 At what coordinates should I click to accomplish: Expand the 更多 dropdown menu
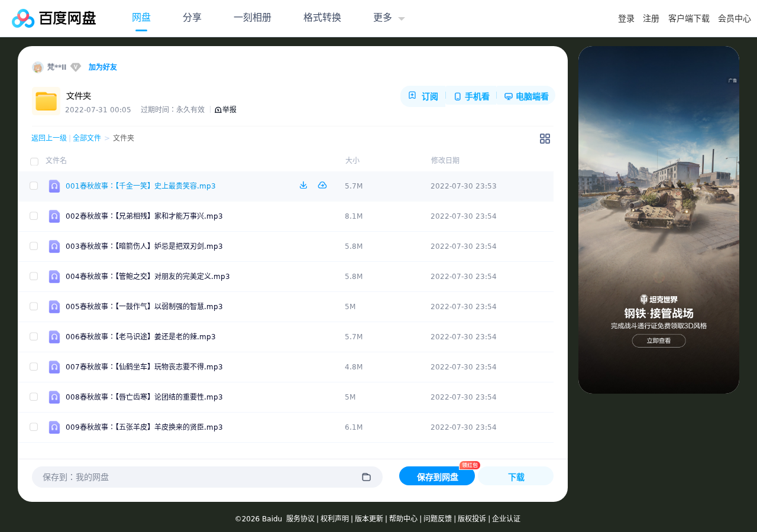(389, 18)
